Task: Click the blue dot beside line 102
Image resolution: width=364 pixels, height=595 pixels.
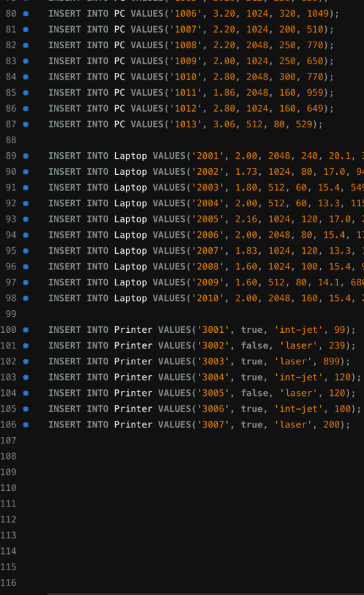Action: (26, 362)
